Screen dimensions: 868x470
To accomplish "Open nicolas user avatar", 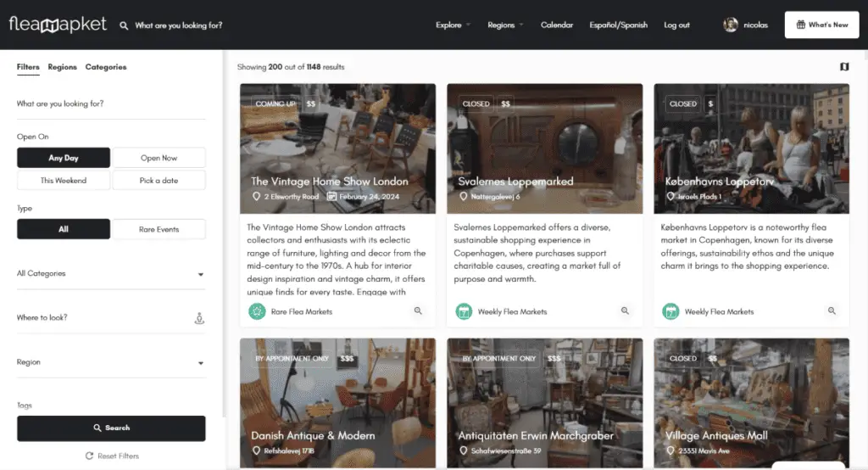I will point(730,25).
